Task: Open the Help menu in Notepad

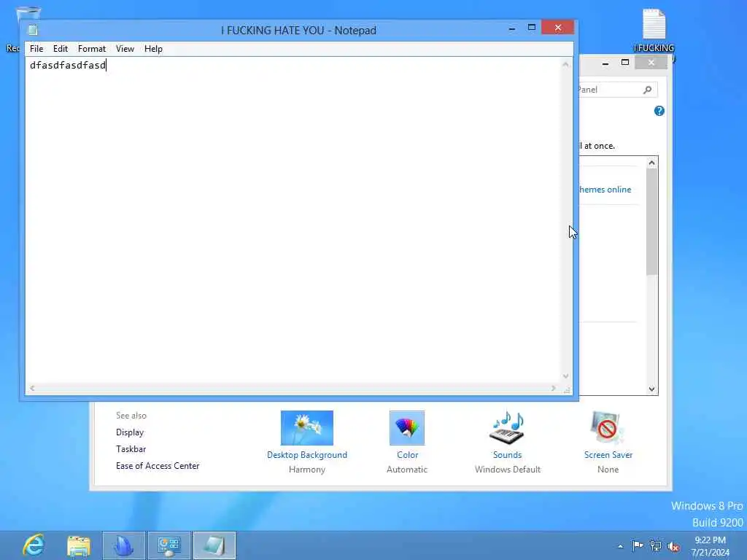Action: point(153,49)
